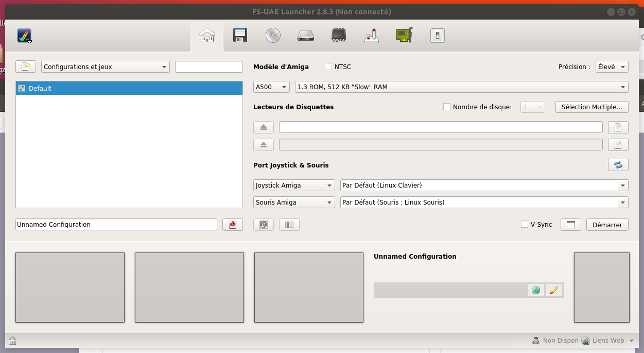Image resolution: width=644 pixels, height=353 pixels.
Task: Open the additional settings switch tab
Action: click(437, 36)
